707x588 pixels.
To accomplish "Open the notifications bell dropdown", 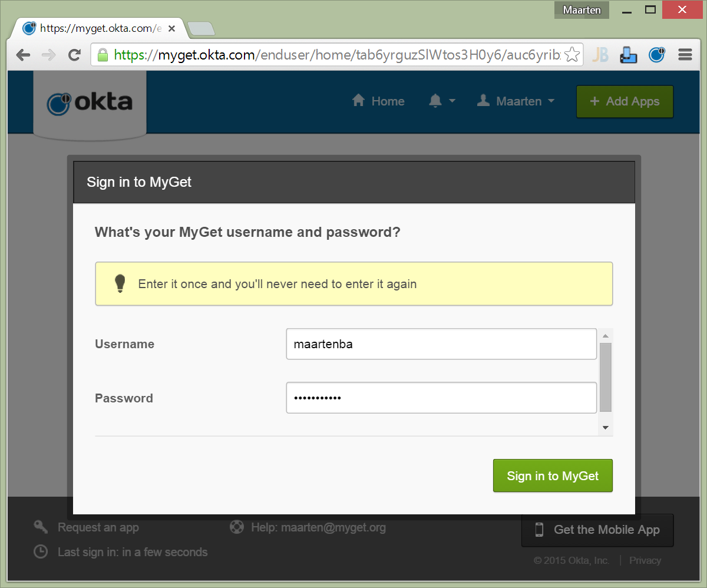I will (442, 101).
